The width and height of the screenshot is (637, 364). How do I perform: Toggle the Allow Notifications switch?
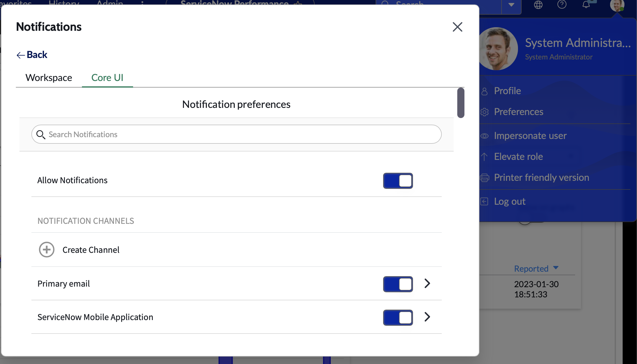coord(398,181)
